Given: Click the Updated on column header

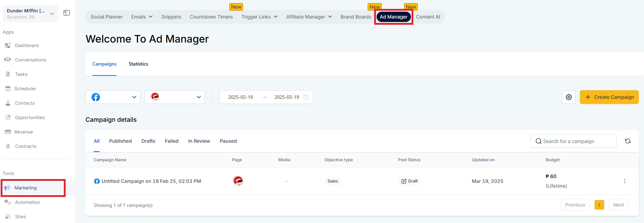Looking at the screenshot, I should (483, 160).
